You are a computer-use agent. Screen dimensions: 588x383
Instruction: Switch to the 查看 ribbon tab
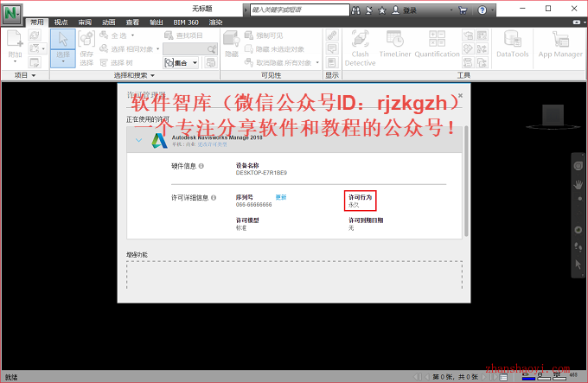pos(132,22)
